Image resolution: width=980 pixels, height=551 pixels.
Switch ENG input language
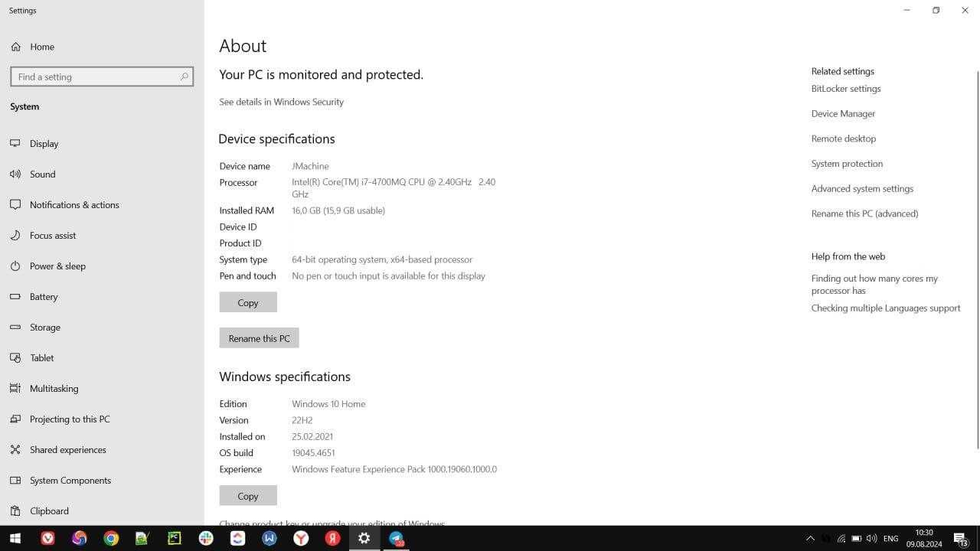click(x=890, y=539)
